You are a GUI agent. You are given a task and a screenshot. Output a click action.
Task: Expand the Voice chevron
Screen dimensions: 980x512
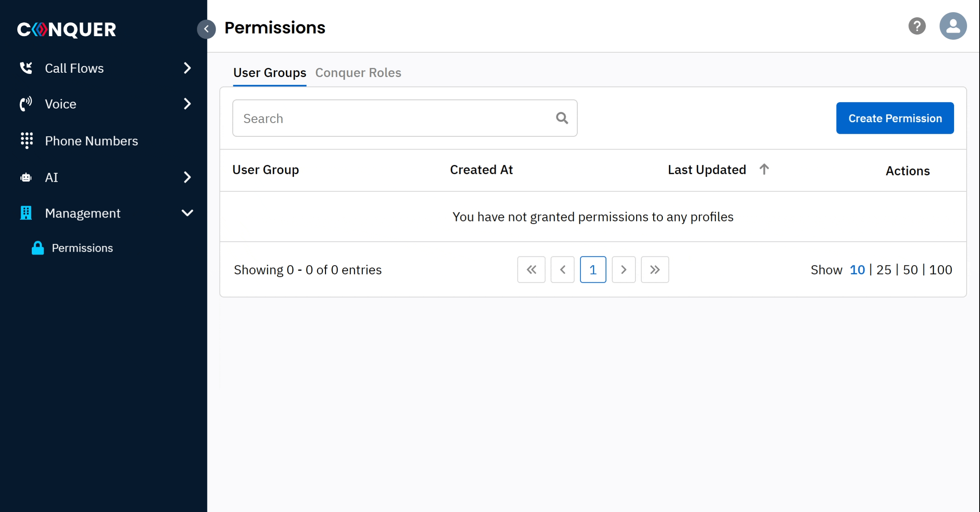pos(187,104)
